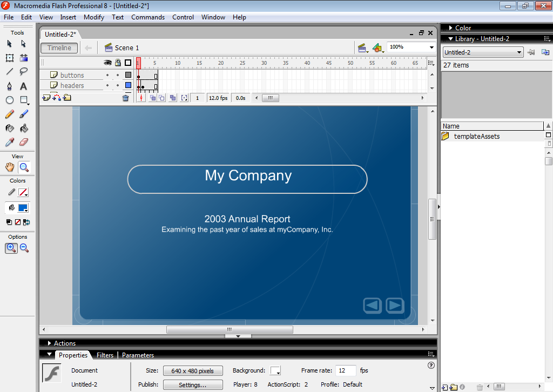
Task: Toggle outline square of headers layer
Action: 129,85
